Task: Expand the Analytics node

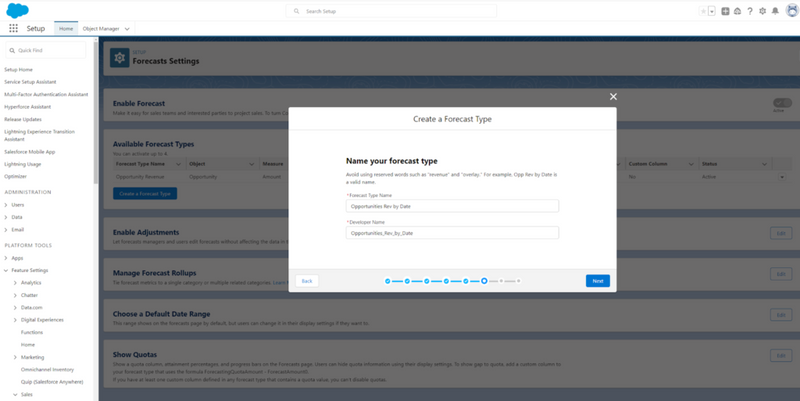Action: 15,283
